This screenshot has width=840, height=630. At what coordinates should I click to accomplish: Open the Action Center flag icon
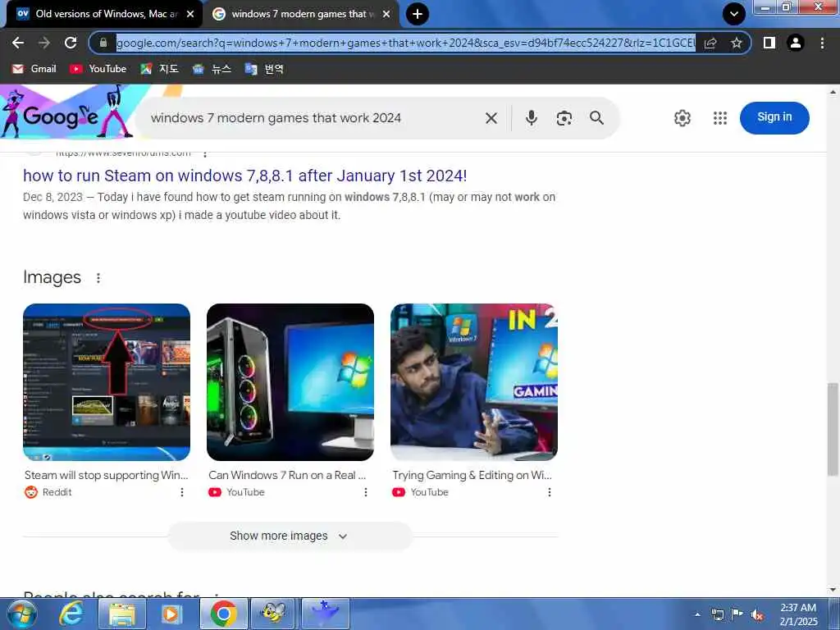(737, 614)
